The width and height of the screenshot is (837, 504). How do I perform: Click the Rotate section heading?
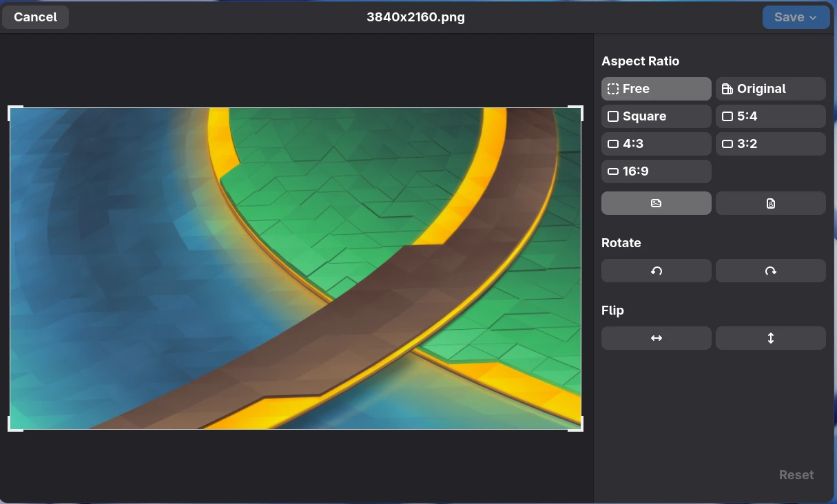coord(621,243)
